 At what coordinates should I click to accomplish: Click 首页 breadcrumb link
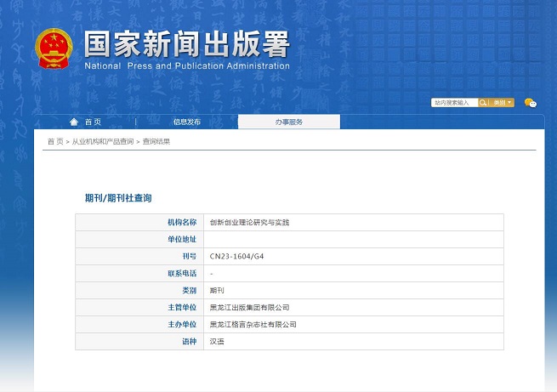(x=54, y=141)
